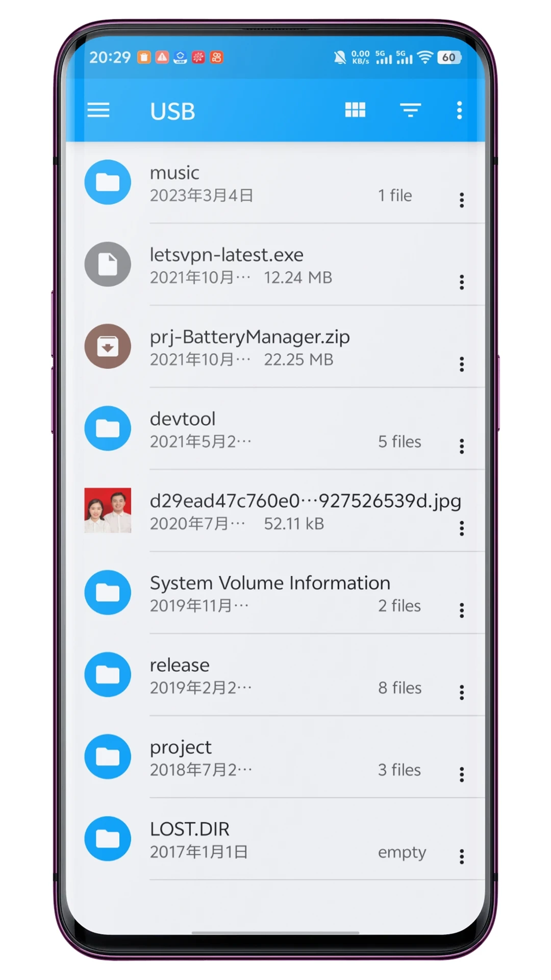Open the LOST.DIR folder name
The height and width of the screenshot is (980, 551).
pyautogui.click(x=190, y=829)
